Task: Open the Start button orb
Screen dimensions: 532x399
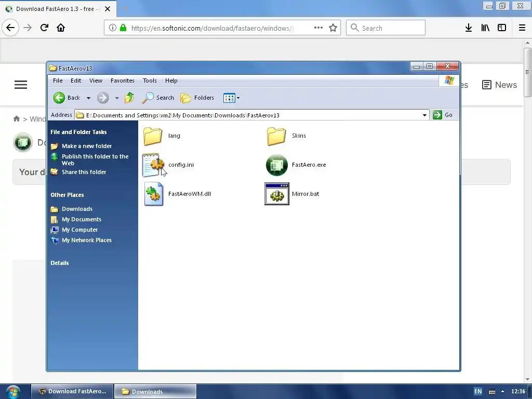Action: (x=13, y=392)
